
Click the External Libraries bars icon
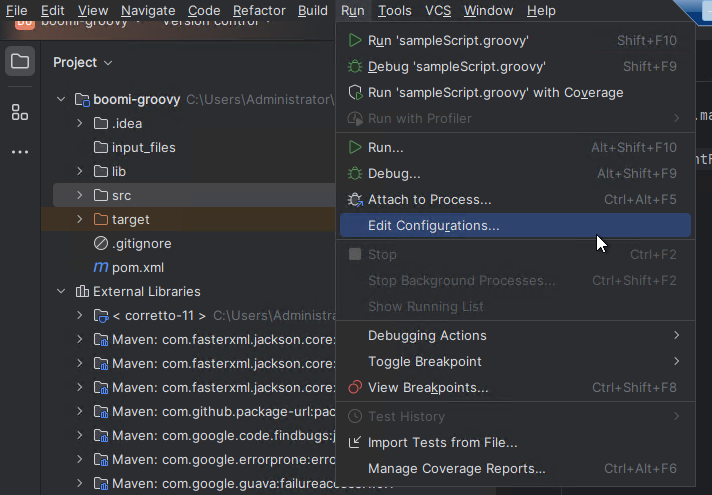click(x=82, y=291)
